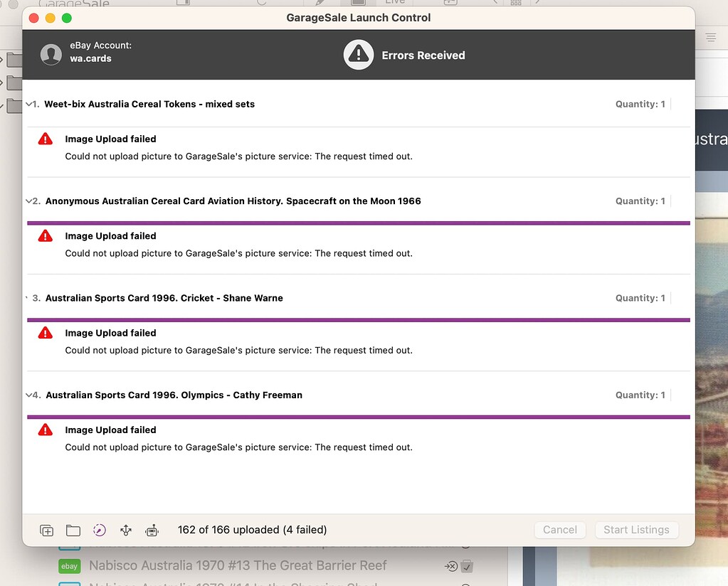This screenshot has height=586, width=728.
Task: Click the three-way arrows icon in footer
Action: pyautogui.click(x=126, y=530)
